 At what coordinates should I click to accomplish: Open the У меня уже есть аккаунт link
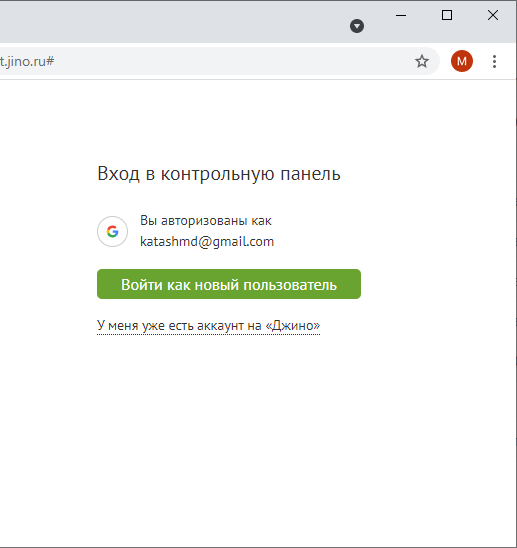(208, 326)
